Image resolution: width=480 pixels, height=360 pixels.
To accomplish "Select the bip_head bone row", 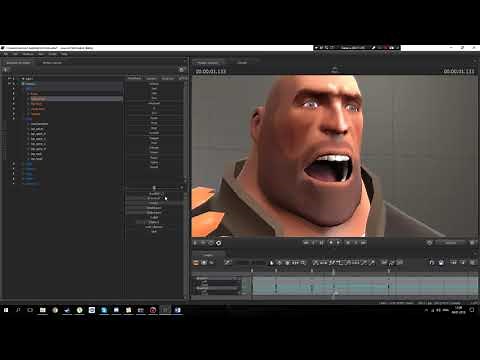I will (37, 159).
